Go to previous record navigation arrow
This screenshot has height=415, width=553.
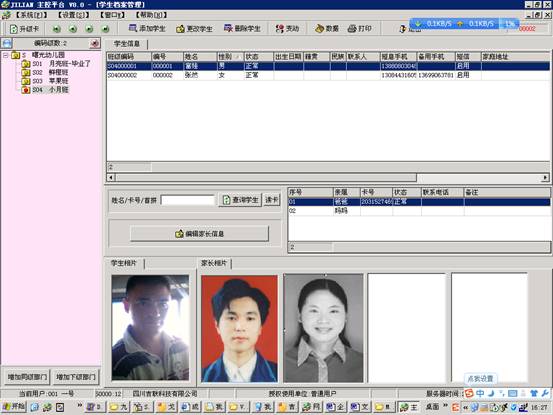[73, 29]
